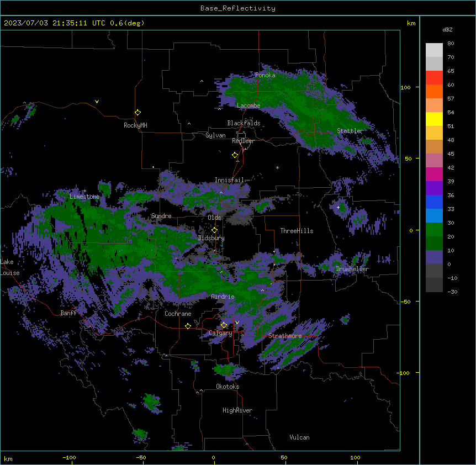Click the Lake Louise label

pyautogui.click(x=10, y=267)
